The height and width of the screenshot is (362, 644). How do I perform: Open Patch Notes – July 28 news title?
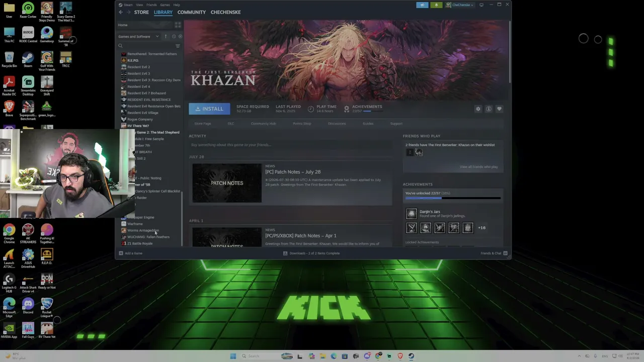tap(293, 172)
